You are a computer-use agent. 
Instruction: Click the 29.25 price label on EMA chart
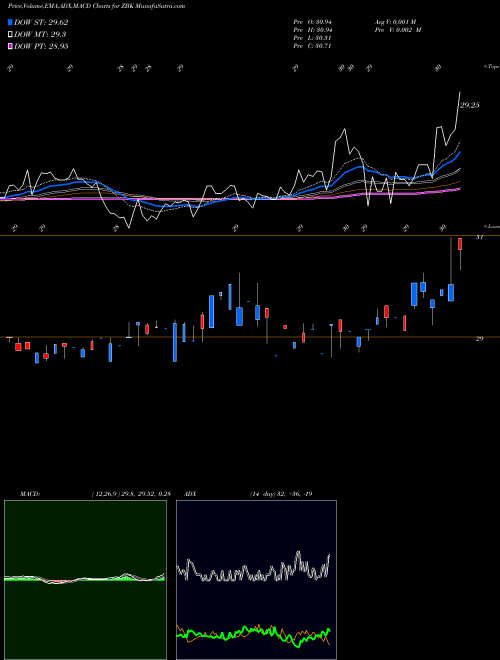tap(469, 105)
